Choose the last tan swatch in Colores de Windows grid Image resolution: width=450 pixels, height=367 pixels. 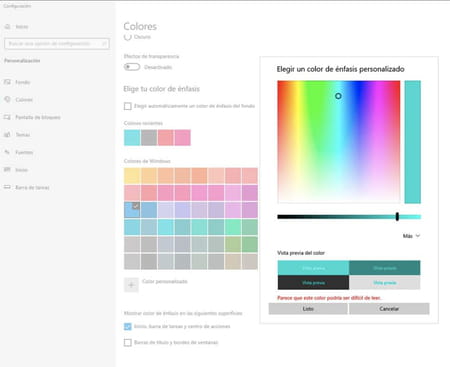[250, 262]
